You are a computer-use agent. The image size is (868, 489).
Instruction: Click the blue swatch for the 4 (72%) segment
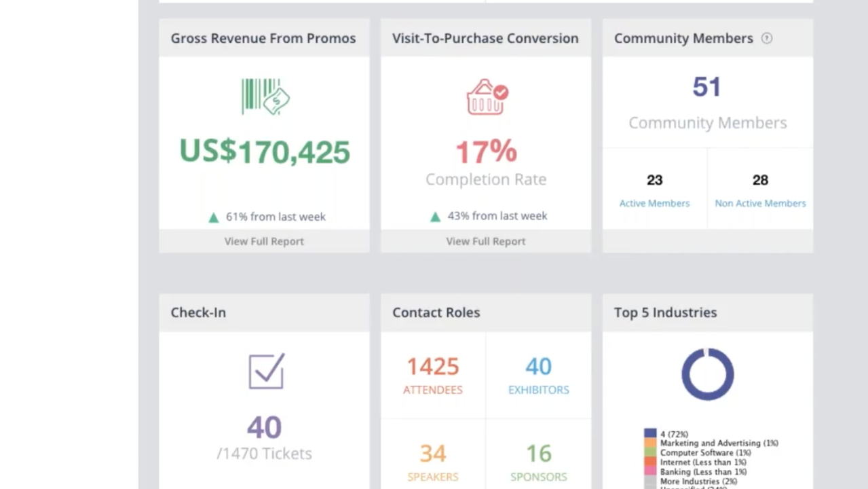point(649,433)
